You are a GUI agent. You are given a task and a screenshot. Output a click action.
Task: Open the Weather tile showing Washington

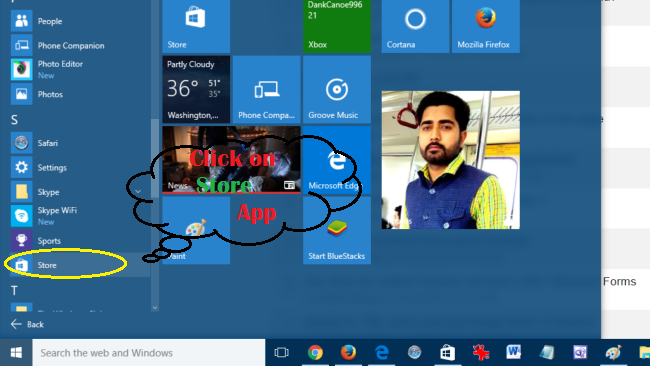[196, 90]
